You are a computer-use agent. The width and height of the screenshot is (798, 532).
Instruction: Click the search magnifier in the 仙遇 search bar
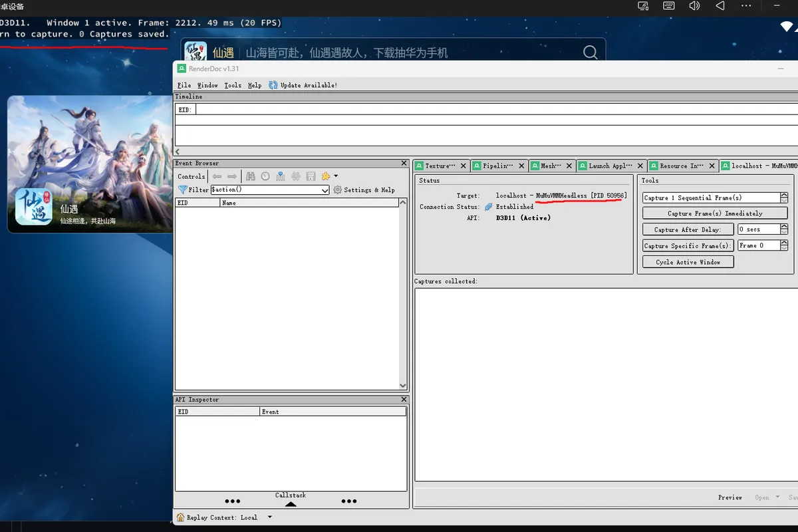click(x=590, y=53)
